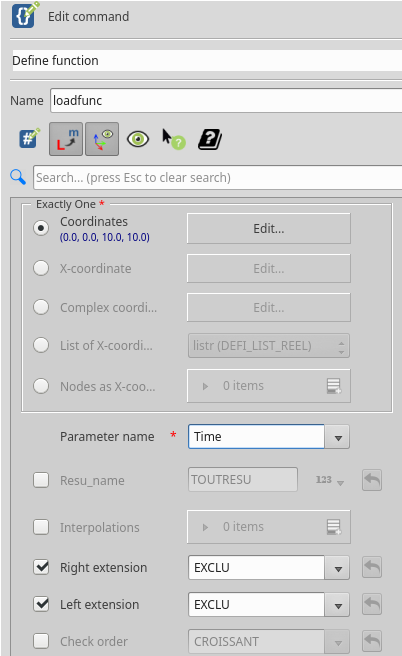The image size is (402, 656).
Task: Reset Left extension with undo arrow
Action: coord(372,605)
